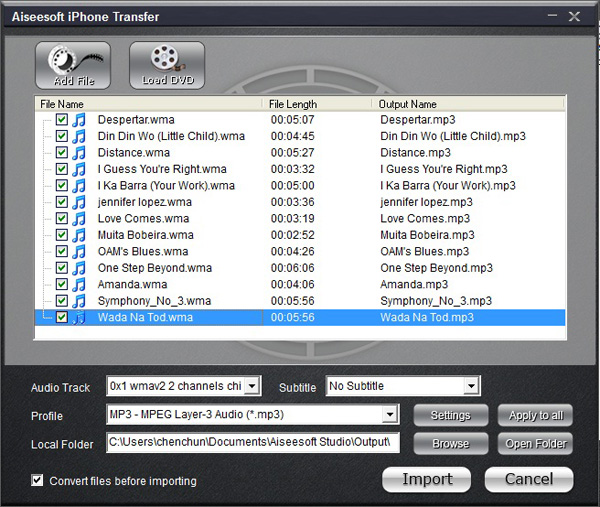Close the Aiseesoft iPhone Transfer window
The width and height of the screenshot is (600, 507).
(574, 16)
